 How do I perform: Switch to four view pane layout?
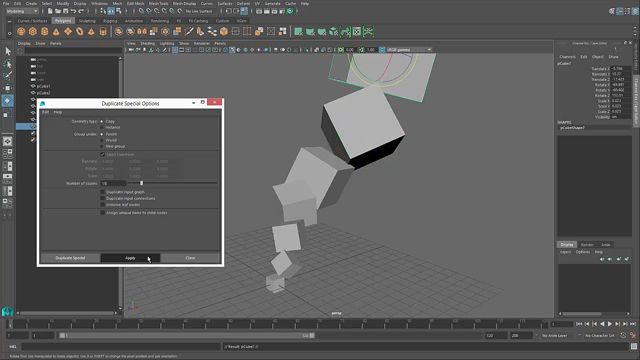(x=7, y=154)
